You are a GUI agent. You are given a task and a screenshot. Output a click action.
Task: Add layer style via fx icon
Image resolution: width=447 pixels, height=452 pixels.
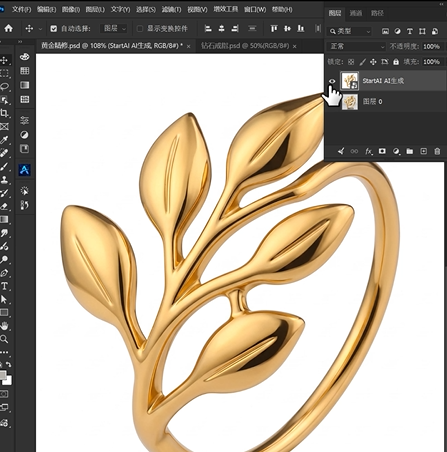(368, 151)
